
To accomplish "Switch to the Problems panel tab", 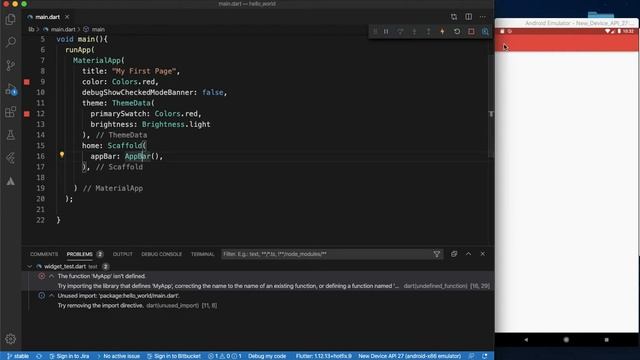I will pyautogui.click(x=80, y=254).
